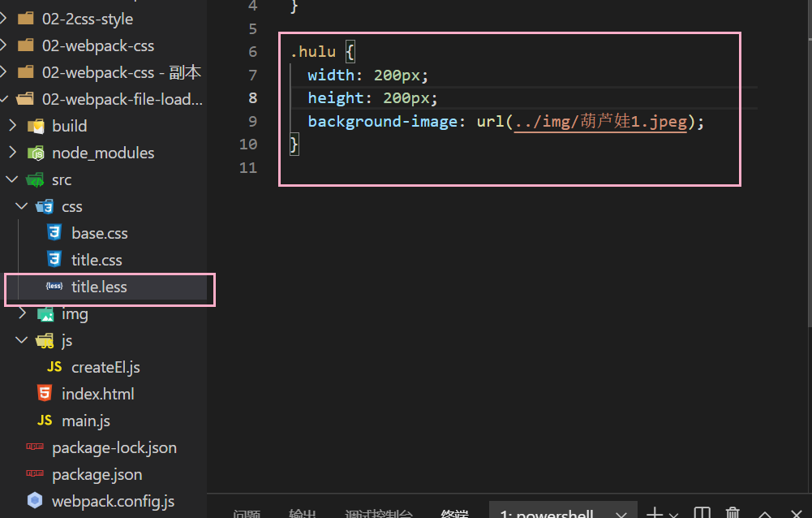Follow the ../img/葫芦娃1.jpeg url link
Image resolution: width=812 pixels, height=518 pixels.
600,121
